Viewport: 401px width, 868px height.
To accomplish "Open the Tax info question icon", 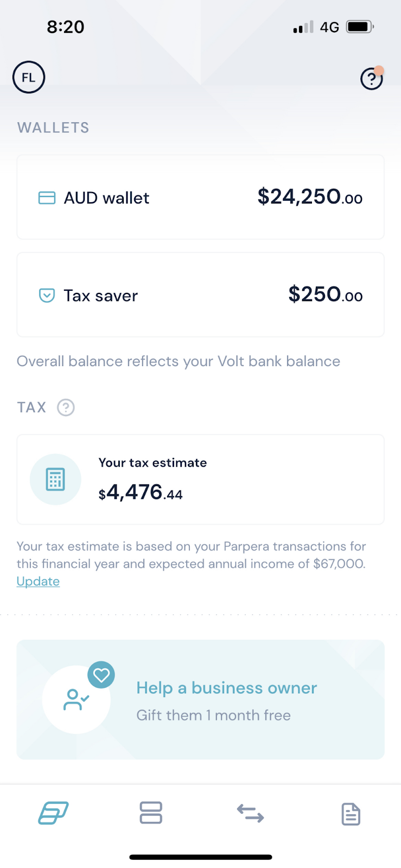I will 66,407.
